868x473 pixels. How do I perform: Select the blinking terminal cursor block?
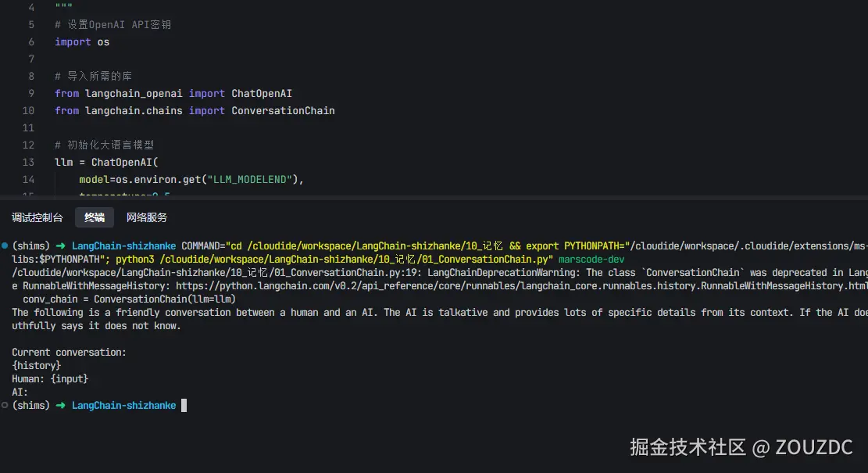pos(184,405)
